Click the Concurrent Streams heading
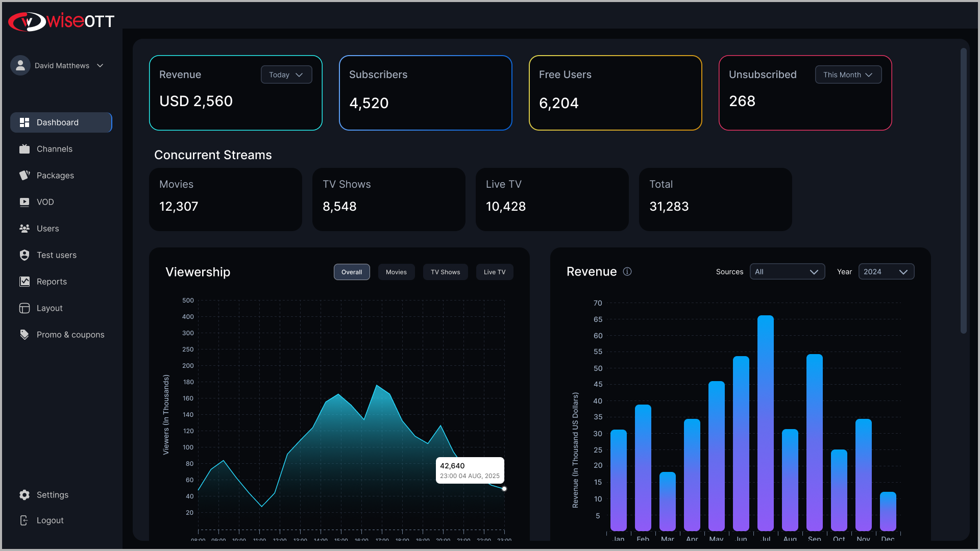Image resolution: width=980 pixels, height=551 pixels. 213,155
